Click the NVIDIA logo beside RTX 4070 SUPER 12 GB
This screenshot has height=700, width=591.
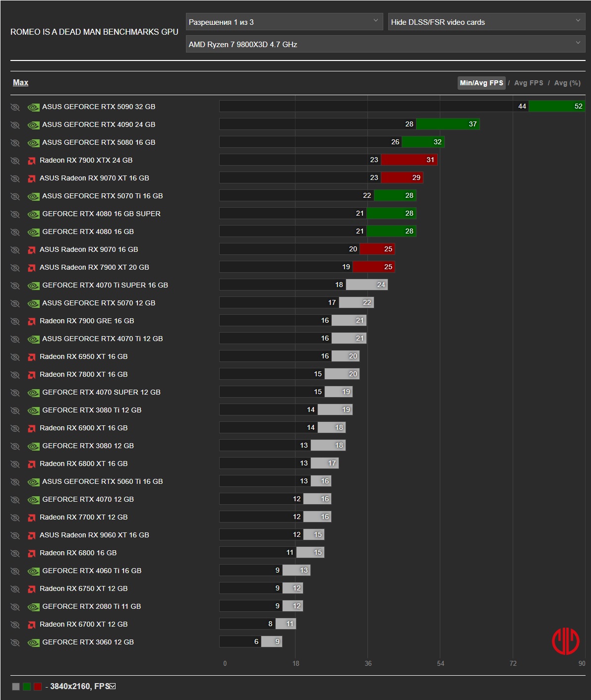pyautogui.click(x=33, y=393)
